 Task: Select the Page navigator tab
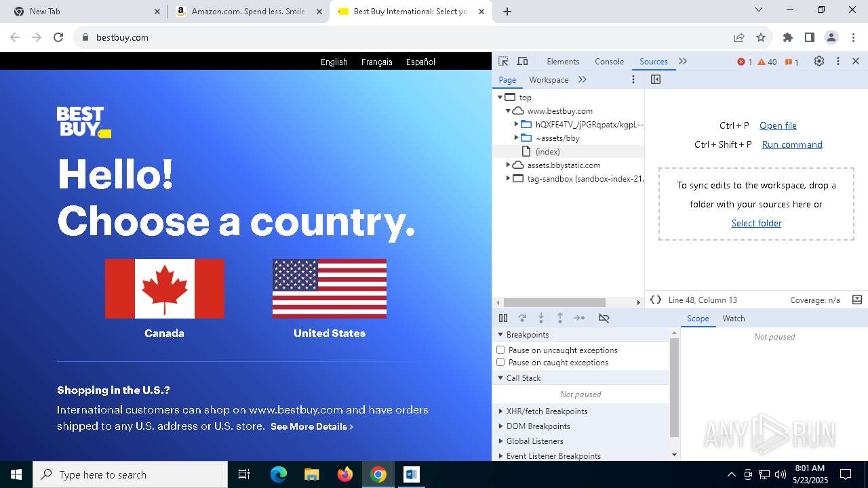point(507,79)
